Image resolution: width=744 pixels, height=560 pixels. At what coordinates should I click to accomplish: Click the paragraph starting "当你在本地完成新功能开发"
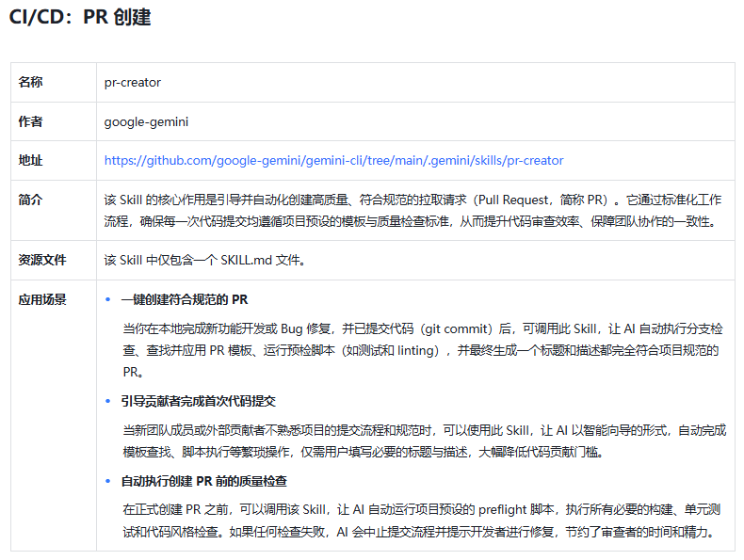(423, 350)
